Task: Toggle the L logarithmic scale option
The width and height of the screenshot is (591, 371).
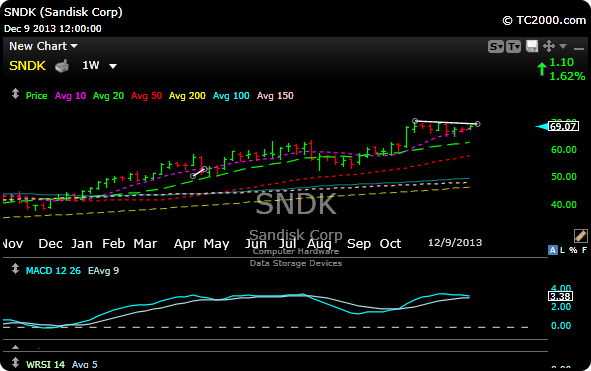Action: tap(562, 250)
